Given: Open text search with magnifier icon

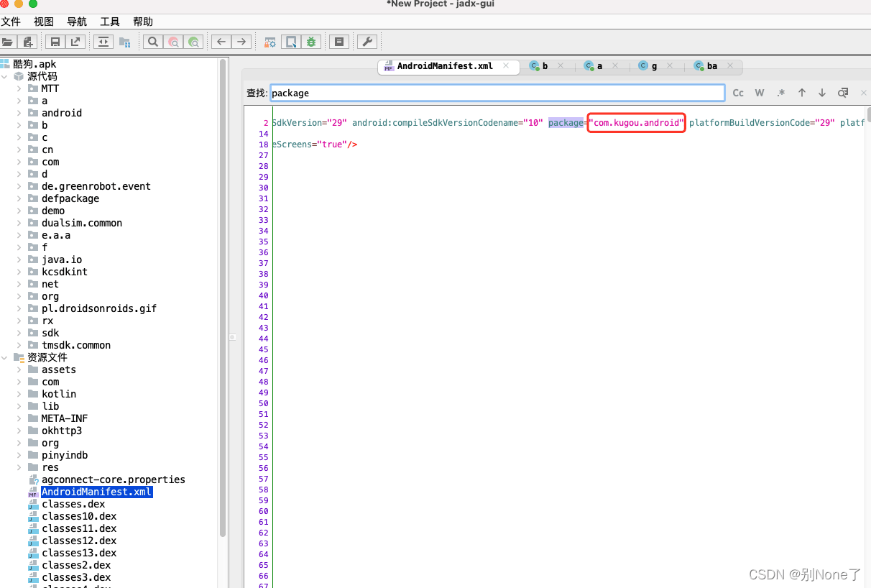Looking at the screenshot, I should [153, 42].
